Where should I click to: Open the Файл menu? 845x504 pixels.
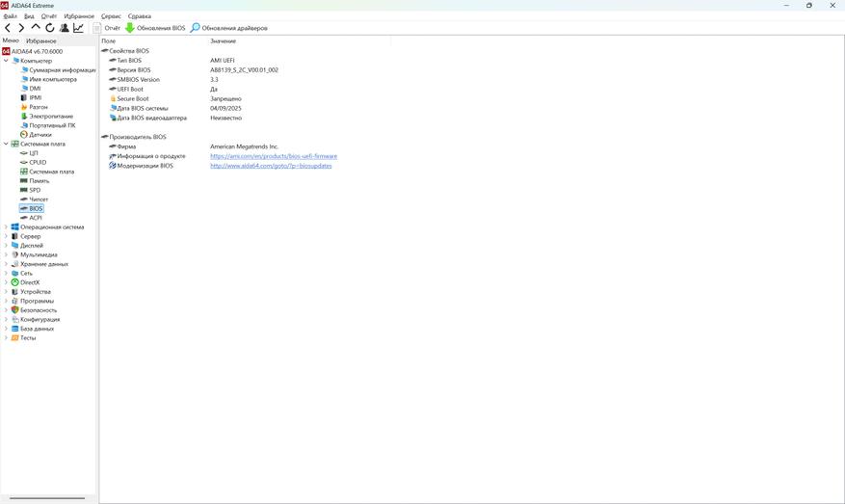point(10,16)
